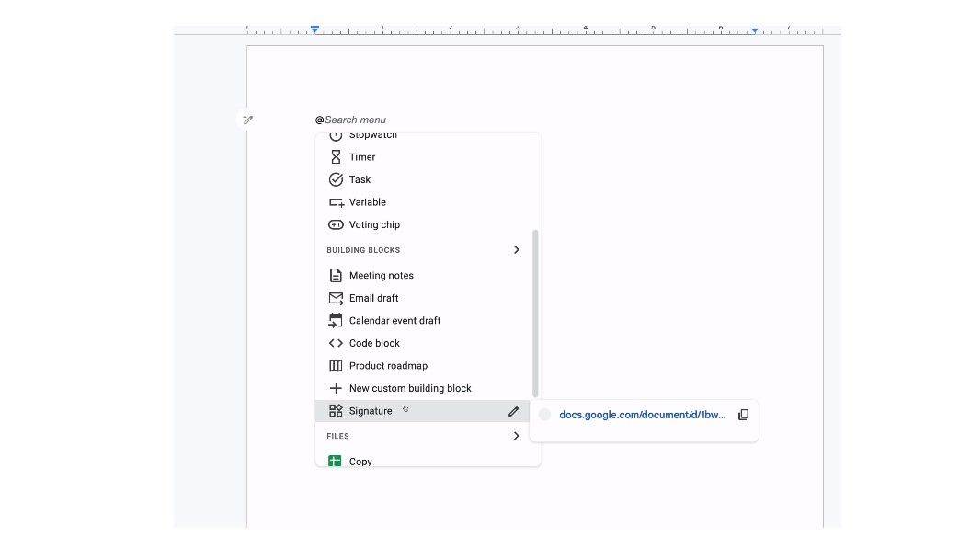The width and height of the screenshot is (959, 560).
Task: Click the copy icon next to the document link
Action: click(743, 415)
